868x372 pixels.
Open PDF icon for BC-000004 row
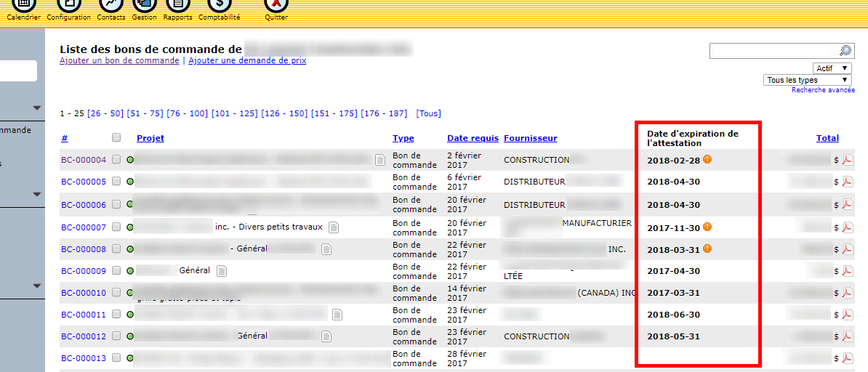847,161
